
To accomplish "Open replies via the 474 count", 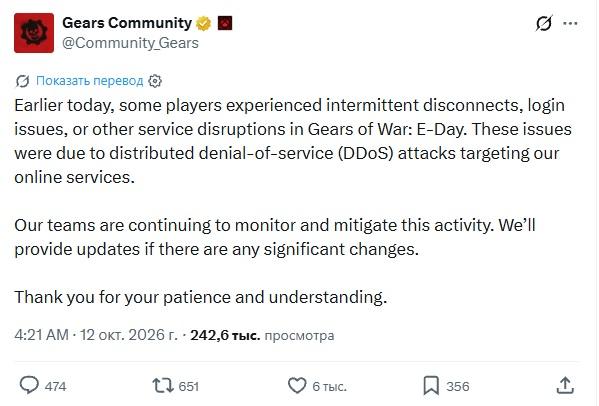I will (x=55, y=387).
